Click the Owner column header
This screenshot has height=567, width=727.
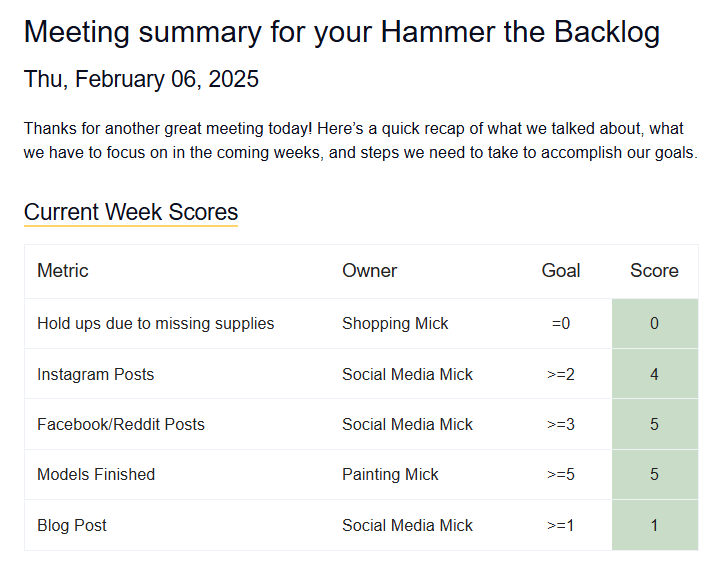370,270
